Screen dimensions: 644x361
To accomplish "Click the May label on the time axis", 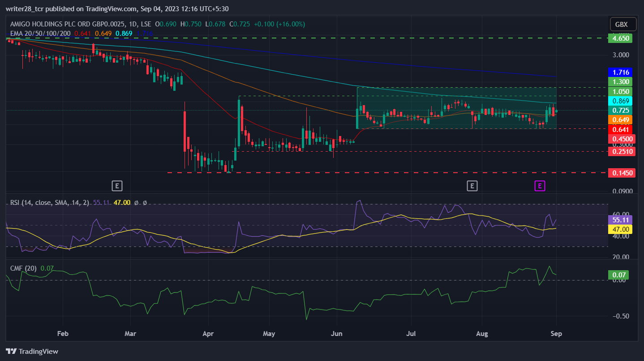I will click(269, 334).
